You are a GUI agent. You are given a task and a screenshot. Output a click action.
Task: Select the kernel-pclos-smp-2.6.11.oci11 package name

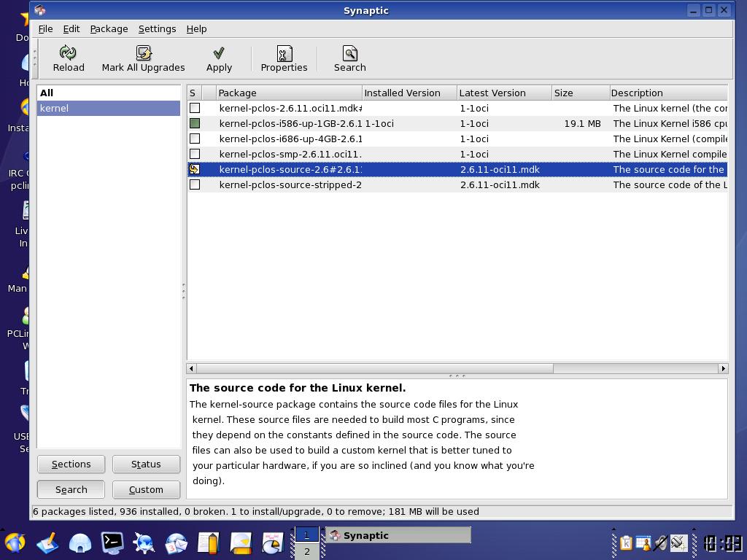290,154
